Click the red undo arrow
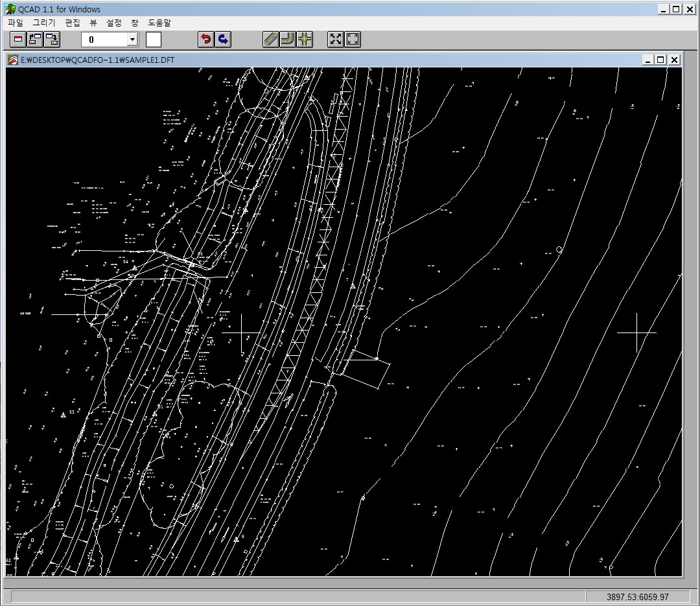 click(206, 40)
